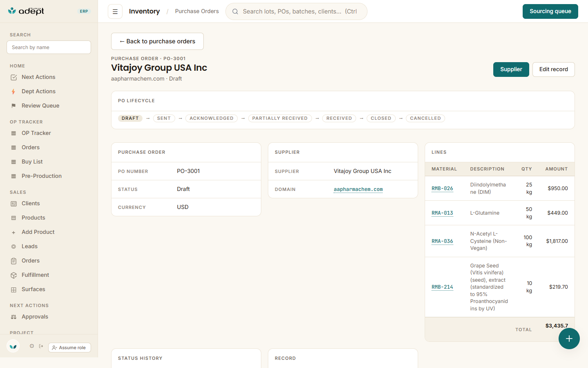Click the PO number value PO-3001
The height and width of the screenshot is (368, 588).
click(188, 171)
